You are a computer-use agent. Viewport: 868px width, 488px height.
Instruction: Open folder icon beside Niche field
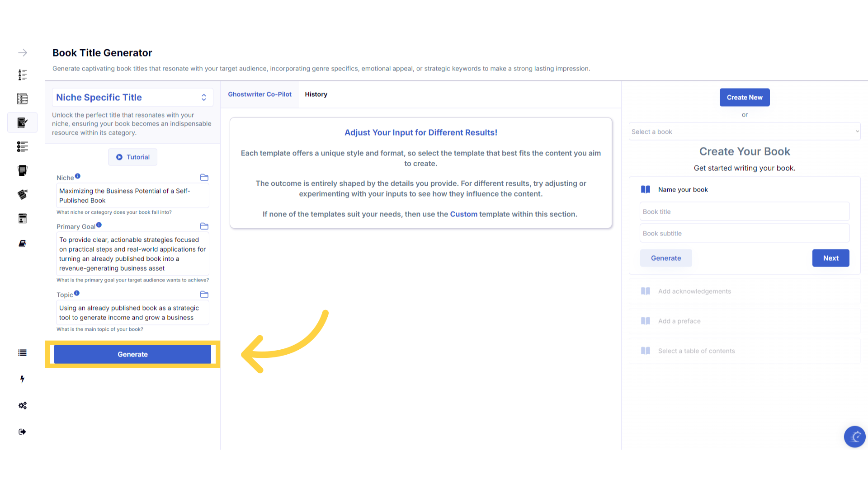click(204, 178)
